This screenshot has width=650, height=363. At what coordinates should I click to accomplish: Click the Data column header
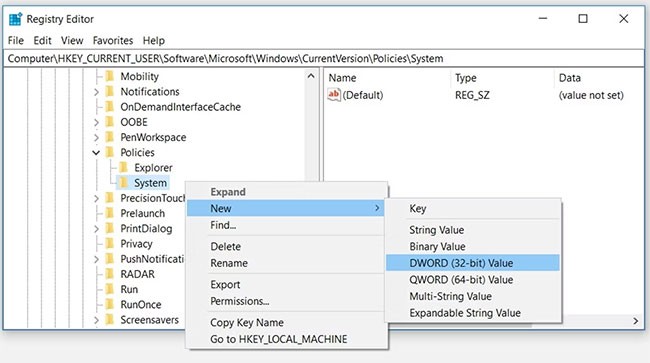(599, 78)
